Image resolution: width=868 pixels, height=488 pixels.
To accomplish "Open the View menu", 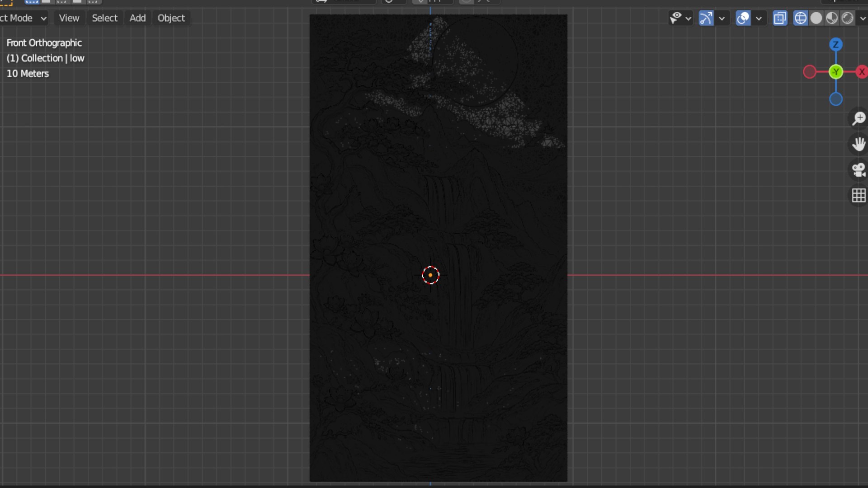I will tap(69, 18).
